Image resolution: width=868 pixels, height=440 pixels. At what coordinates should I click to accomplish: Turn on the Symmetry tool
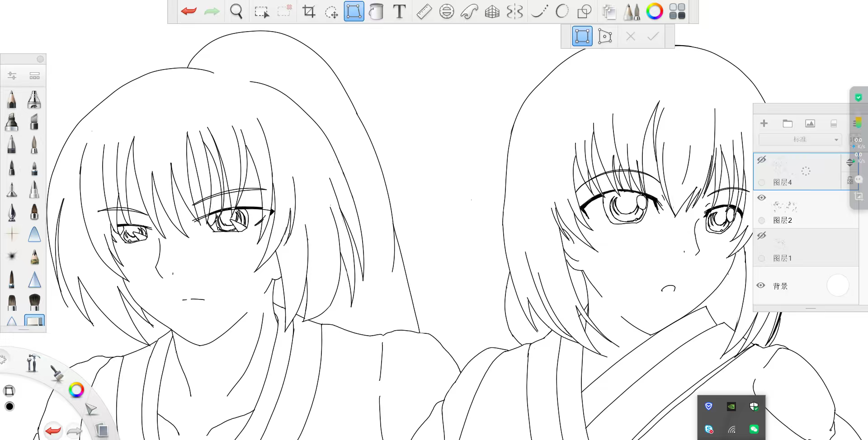[x=515, y=11]
